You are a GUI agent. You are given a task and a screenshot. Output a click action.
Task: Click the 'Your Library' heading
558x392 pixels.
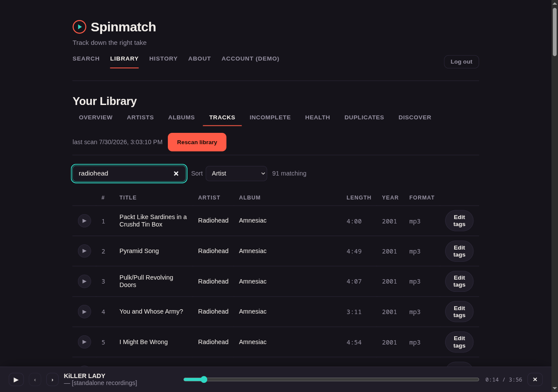[105, 101]
